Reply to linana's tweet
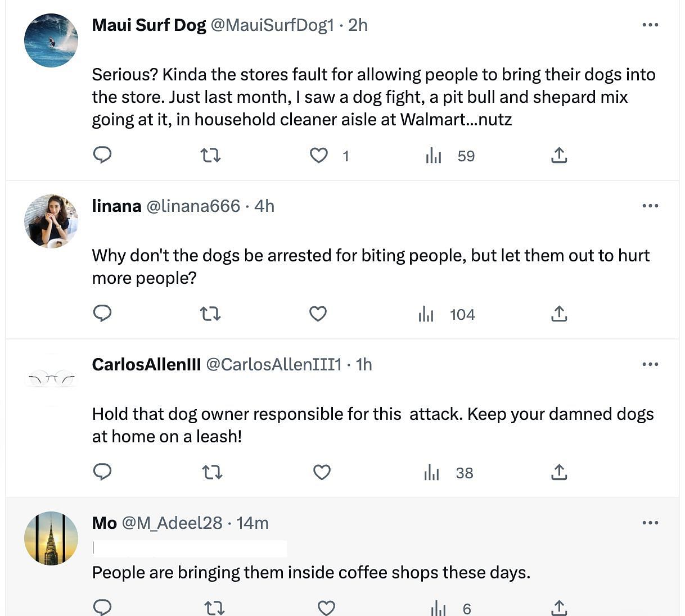685x616 pixels. [102, 314]
